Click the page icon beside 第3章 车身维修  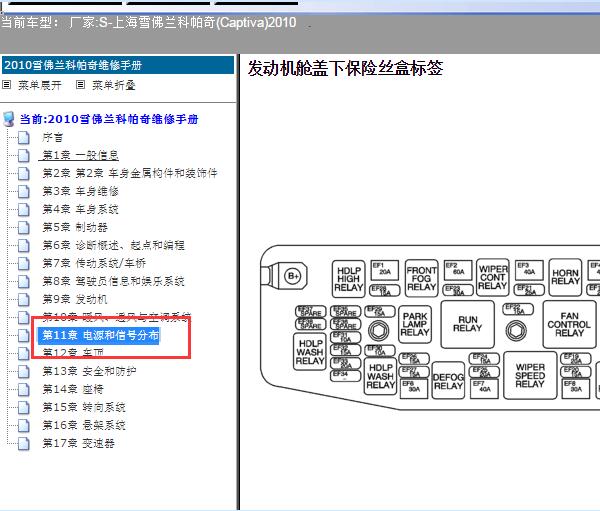[24, 191]
